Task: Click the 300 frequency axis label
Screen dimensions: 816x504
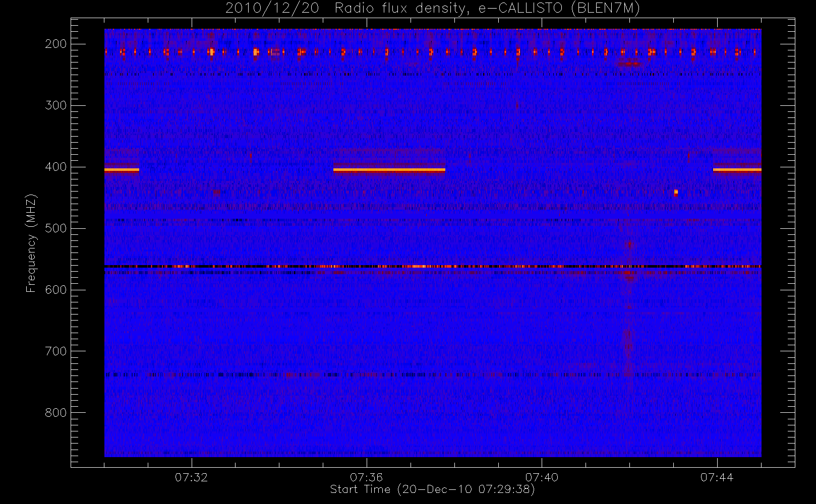Action: 56,105
